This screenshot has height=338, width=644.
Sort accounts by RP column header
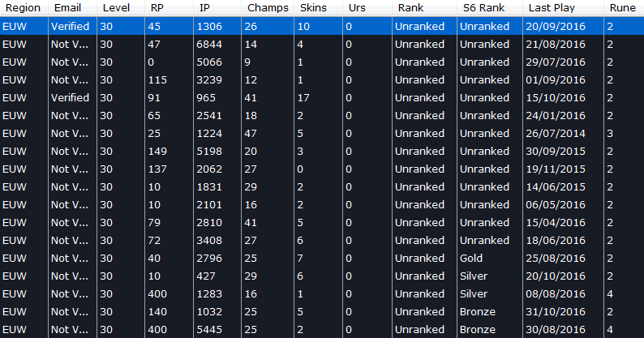click(169, 8)
